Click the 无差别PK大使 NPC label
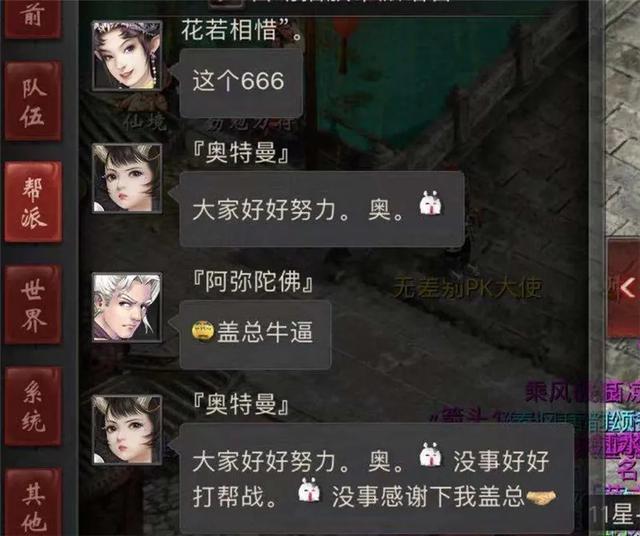The image size is (640, 536). point(468,288)
